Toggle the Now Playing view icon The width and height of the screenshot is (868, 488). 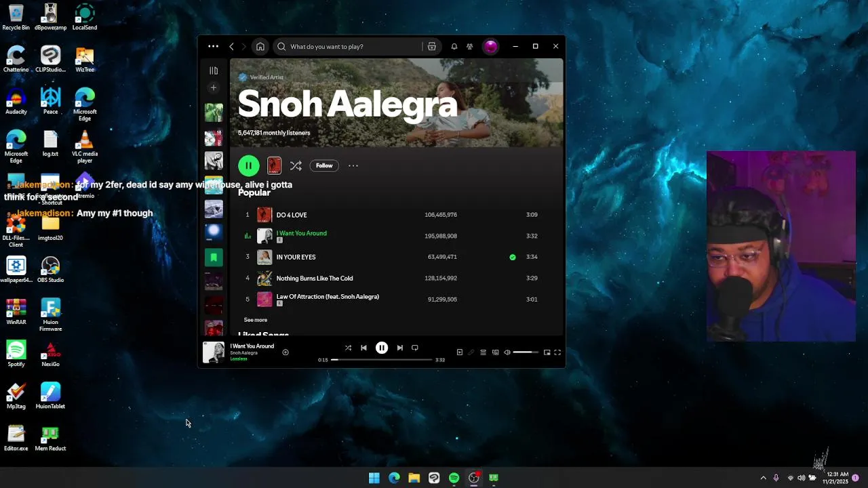[x=460, y=352]
